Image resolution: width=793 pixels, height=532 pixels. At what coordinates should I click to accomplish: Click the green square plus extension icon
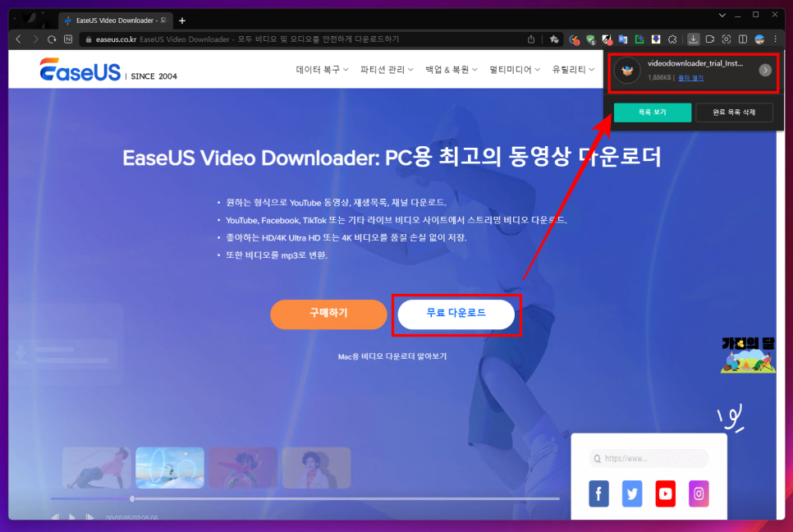(639, 39)
